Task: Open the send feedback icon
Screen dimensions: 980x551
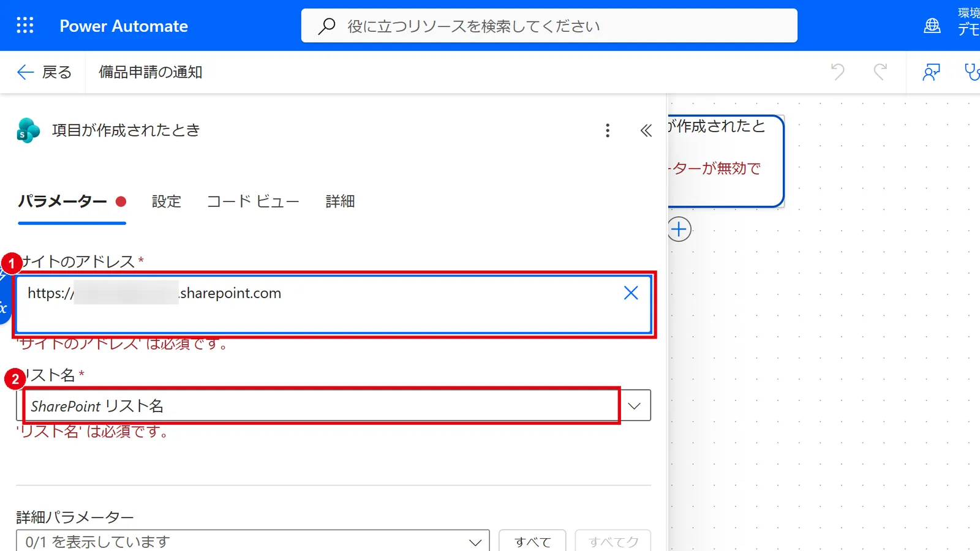Action: coord(931,72)
